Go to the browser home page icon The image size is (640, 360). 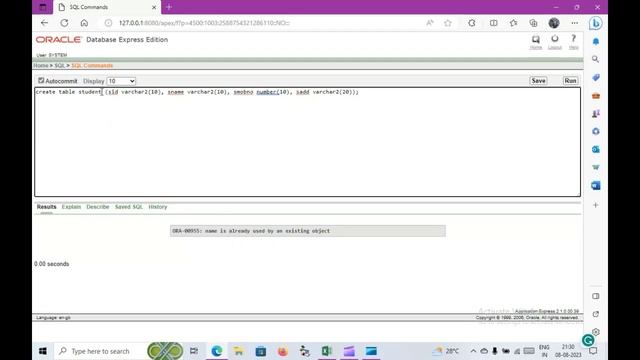click(x=84, y=23)
